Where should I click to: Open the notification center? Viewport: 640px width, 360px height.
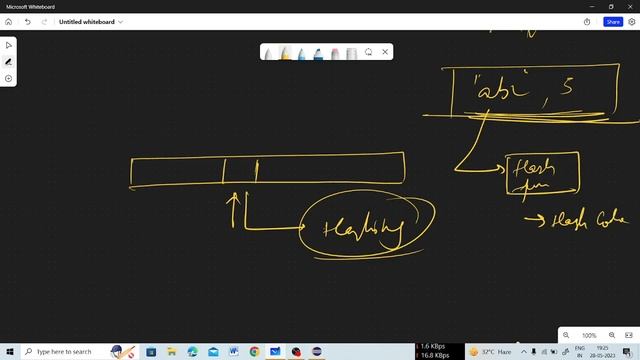point(627,351)
